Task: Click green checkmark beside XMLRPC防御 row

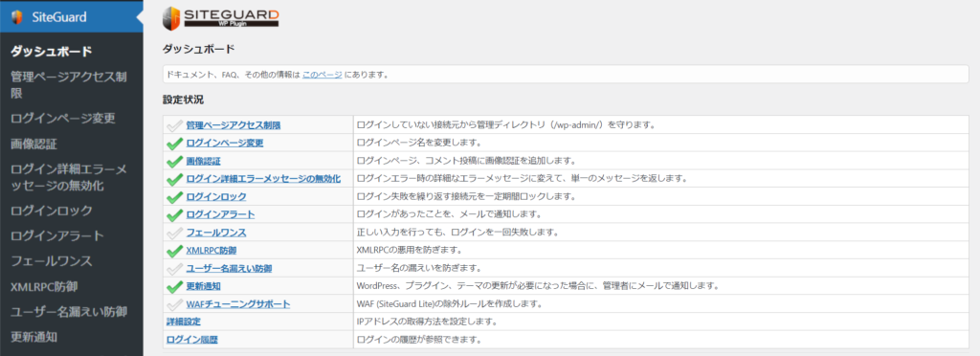Action: (174, 251)
